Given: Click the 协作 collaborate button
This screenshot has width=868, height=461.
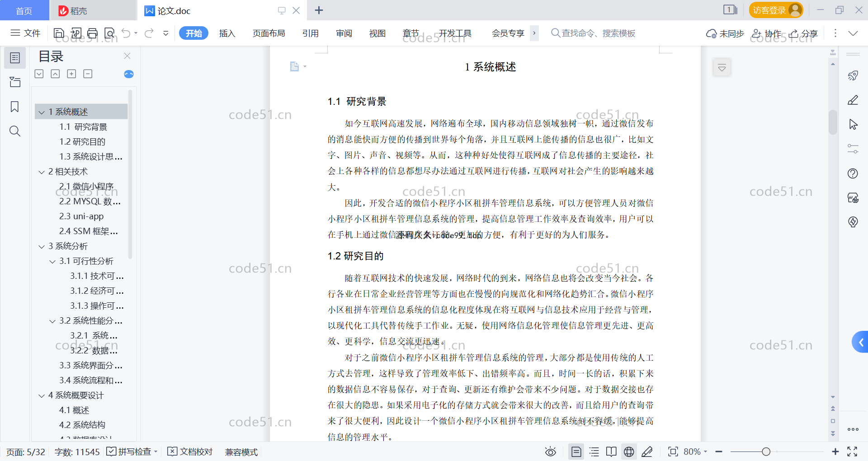Looking at the screenshot, I should click(766, 33).
